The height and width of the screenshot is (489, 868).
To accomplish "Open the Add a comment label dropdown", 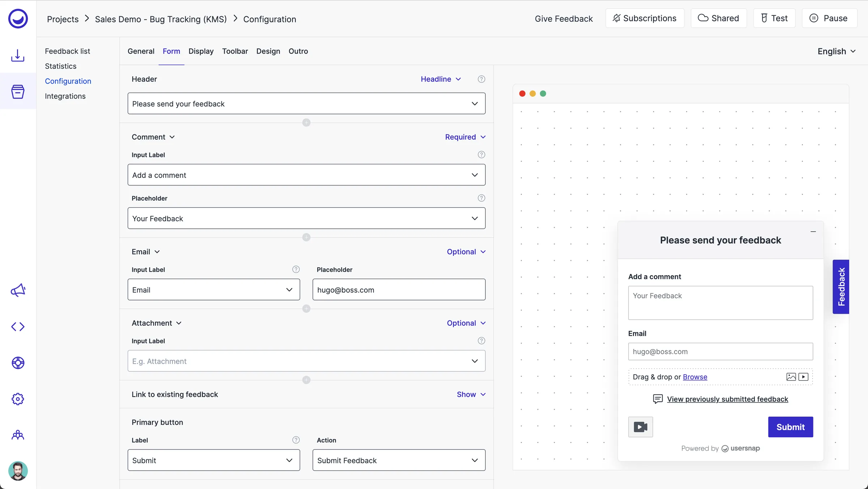I will click(306, 175).
